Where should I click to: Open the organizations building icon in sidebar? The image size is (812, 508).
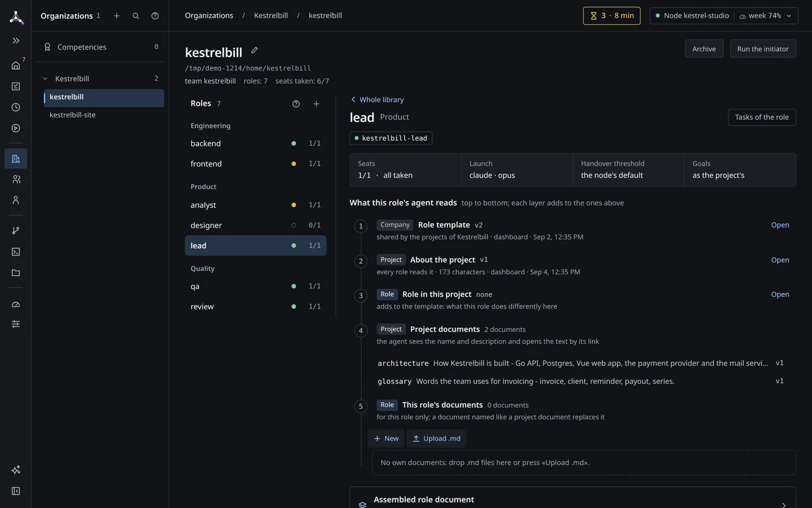[16, 159]
